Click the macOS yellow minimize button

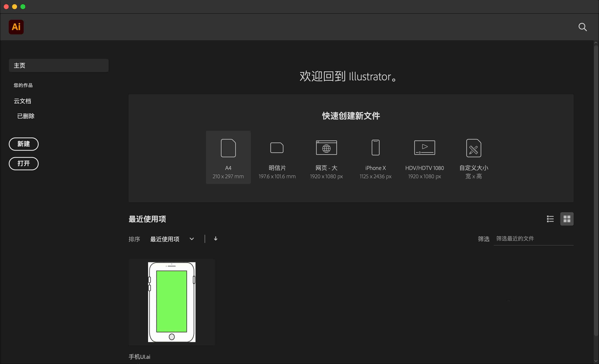15,7
